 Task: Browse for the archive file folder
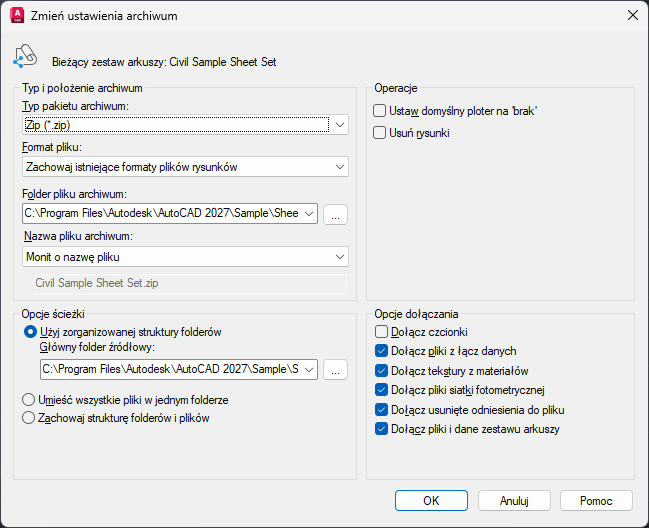[336, 214]
